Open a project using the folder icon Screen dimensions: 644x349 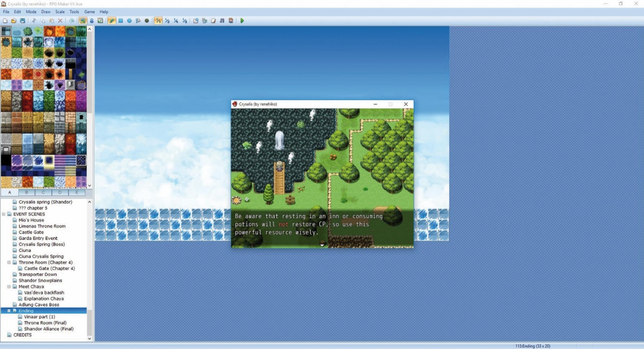point(14,20)
